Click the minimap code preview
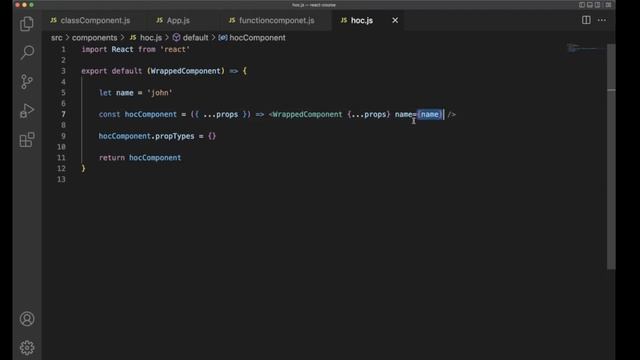 (585, 49)
